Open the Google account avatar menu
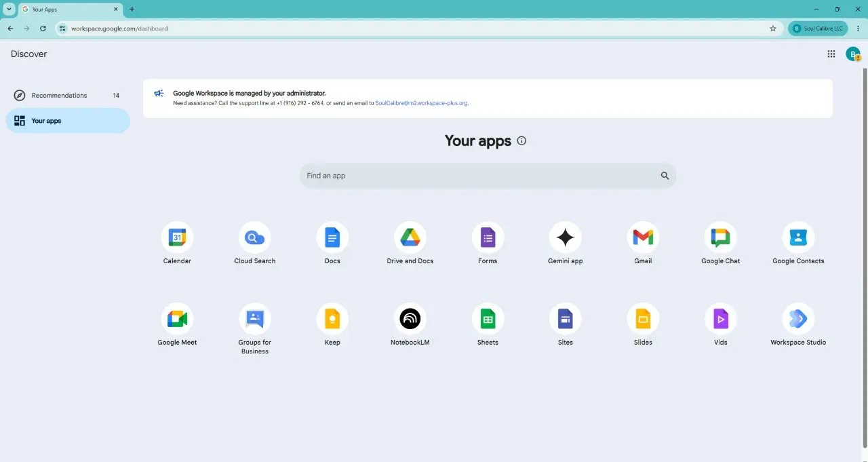868x462 pixels. click(x=852, y=54)
